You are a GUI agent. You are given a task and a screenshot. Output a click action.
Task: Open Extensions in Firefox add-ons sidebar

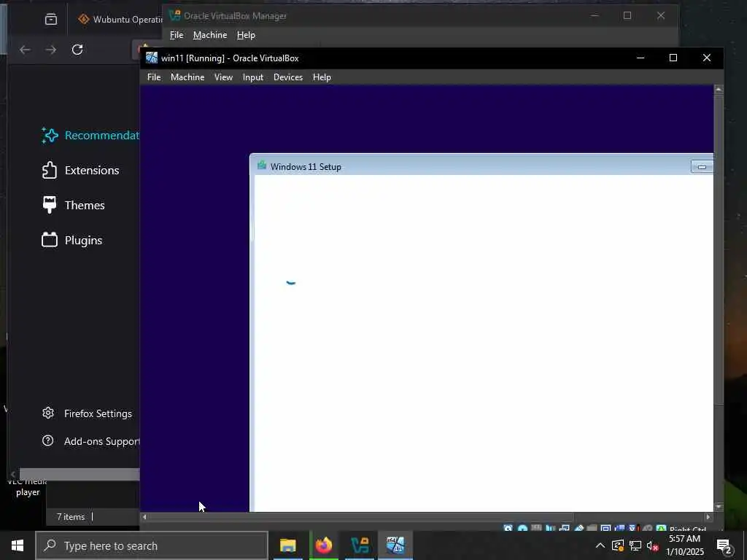[x=80, y=170]
